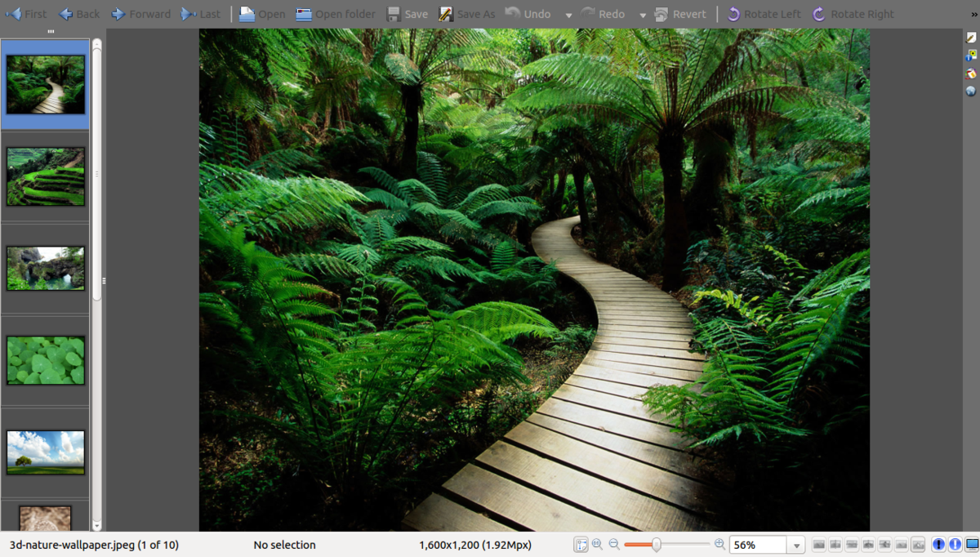Open the pencil edit panel icon
The width and height of the screenshot is (980, 557).
pos(971,38)
